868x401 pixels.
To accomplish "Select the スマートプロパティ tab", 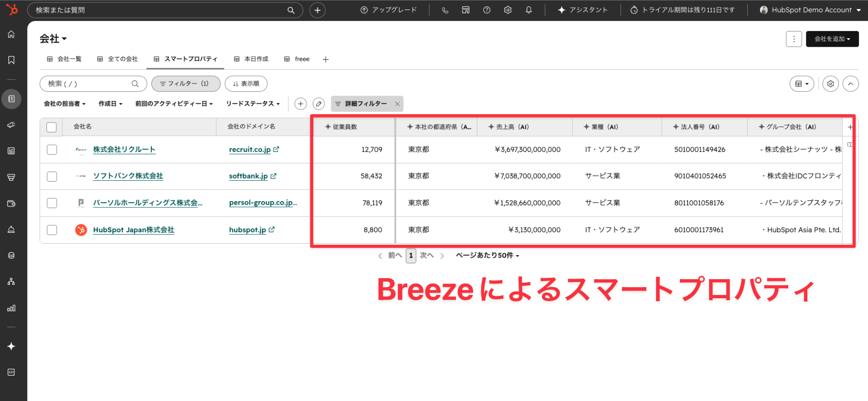I will click(186, 59).
